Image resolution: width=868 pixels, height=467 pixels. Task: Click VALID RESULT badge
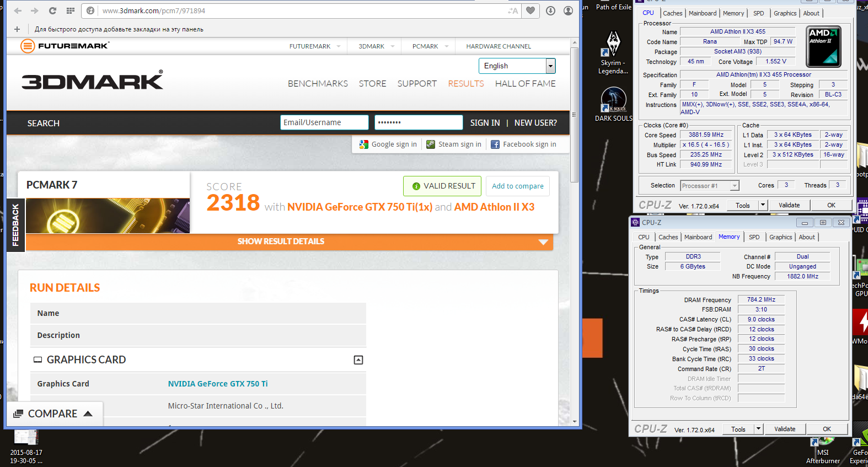point(442,186)
